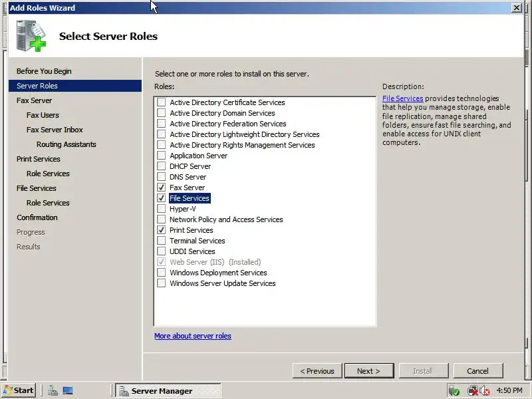The height and width of the screenshot is (399, 532).
Task: Click the Next button
Action: (x=369, y=371)
